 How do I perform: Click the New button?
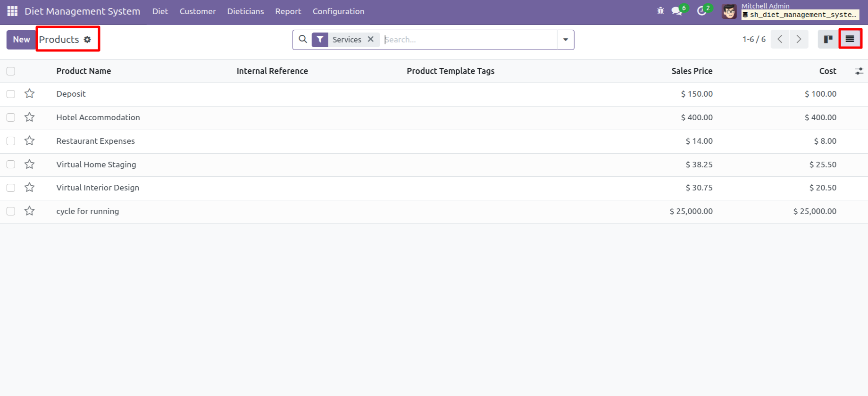(x=21, y=40)
